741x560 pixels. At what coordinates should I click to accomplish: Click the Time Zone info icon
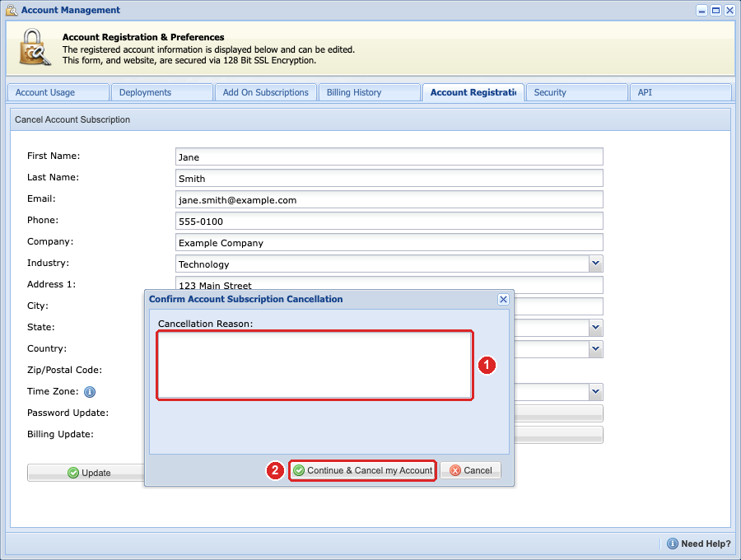pos(90,392)
